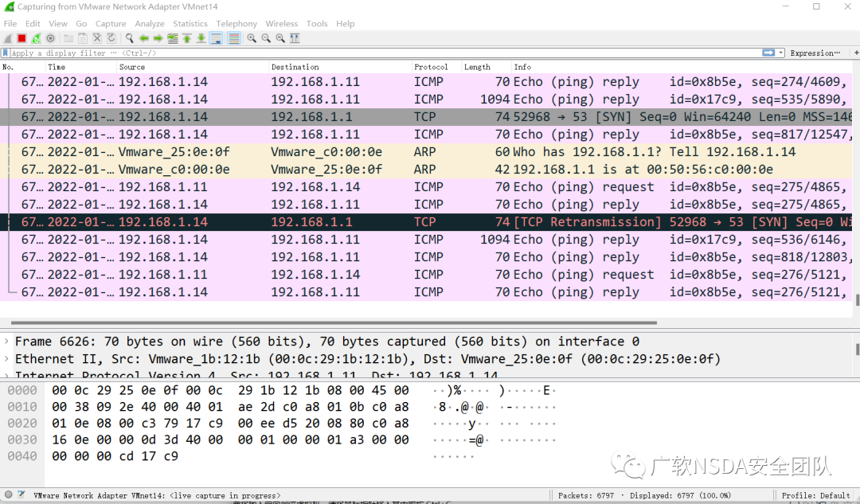Go back to previous packet arrow

tap(143, 38)
